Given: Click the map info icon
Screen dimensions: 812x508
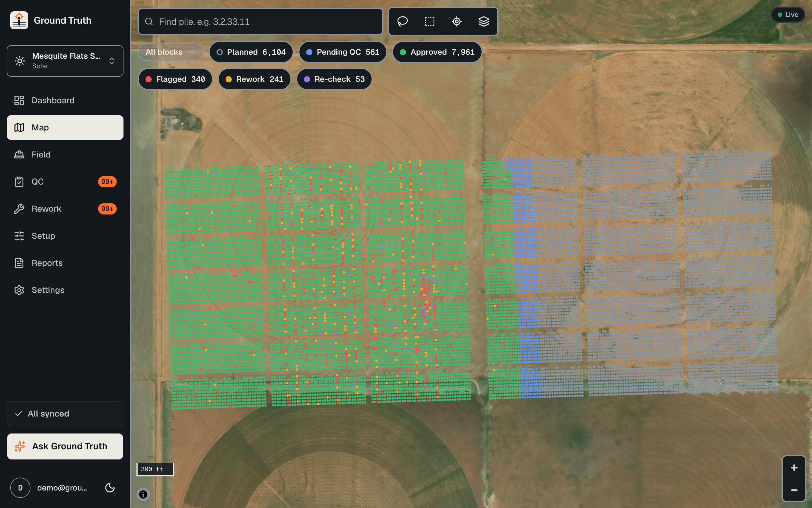Looking at the screenshot, I should [143, 494].
